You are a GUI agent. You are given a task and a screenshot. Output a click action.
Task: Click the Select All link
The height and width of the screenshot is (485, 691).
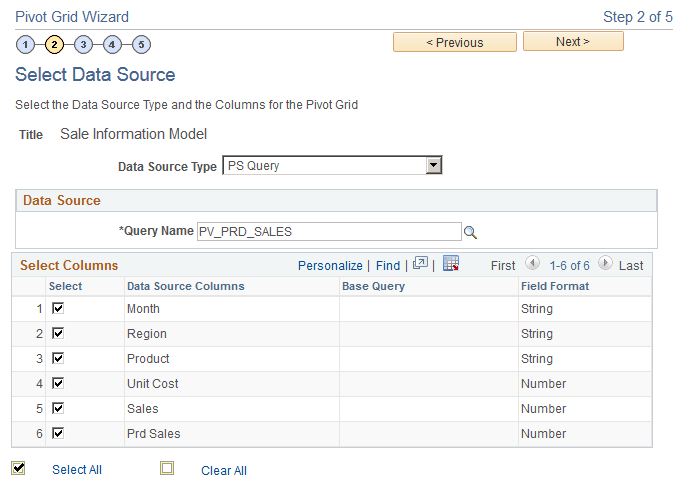pos(77,470)
